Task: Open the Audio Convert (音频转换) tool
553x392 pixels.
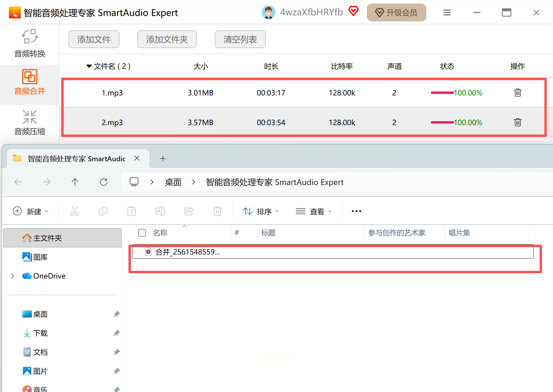Action: pos(30,44)
